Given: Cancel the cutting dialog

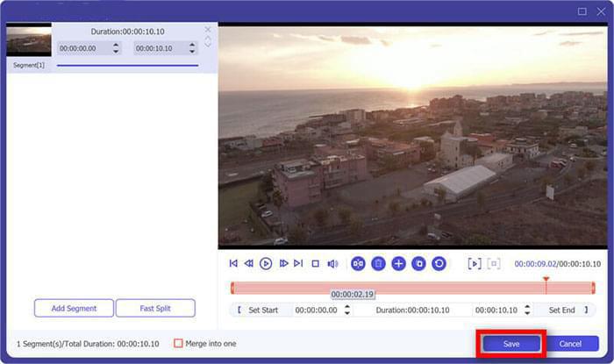Looking at the screenshot, I should pyautogui.click(x=570, y=344).
